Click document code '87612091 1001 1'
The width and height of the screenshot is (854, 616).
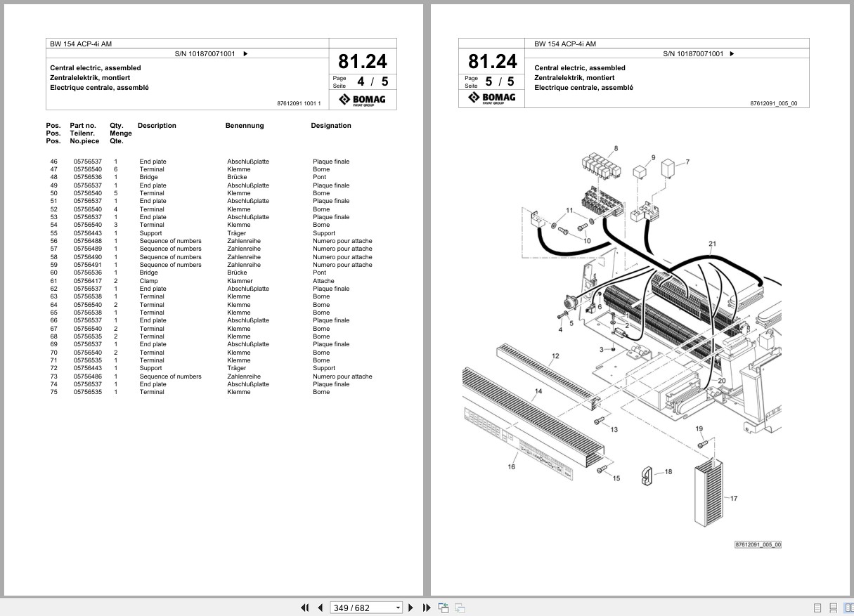pyautogui.click(x=299, y=104)
